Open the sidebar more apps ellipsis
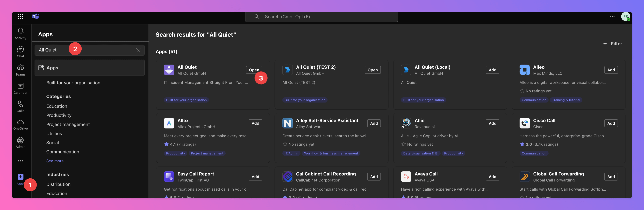The image size is (644, 210). pos(21,161)
